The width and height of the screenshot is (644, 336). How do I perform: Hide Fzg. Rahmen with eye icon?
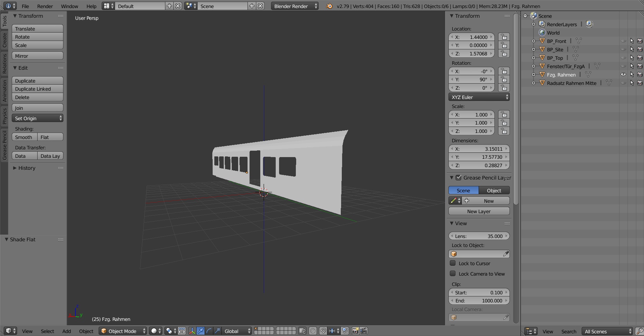(x=623, y=75)
